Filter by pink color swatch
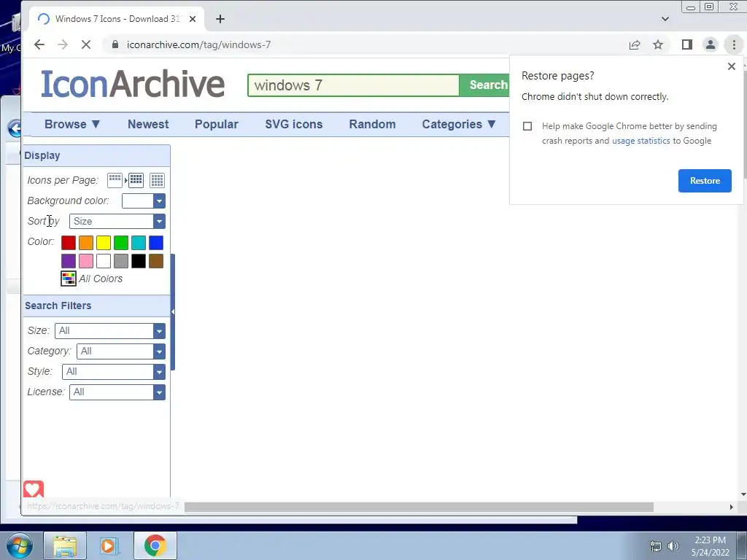747x560 pixels. pyautogui.click(x=86, y=261)
